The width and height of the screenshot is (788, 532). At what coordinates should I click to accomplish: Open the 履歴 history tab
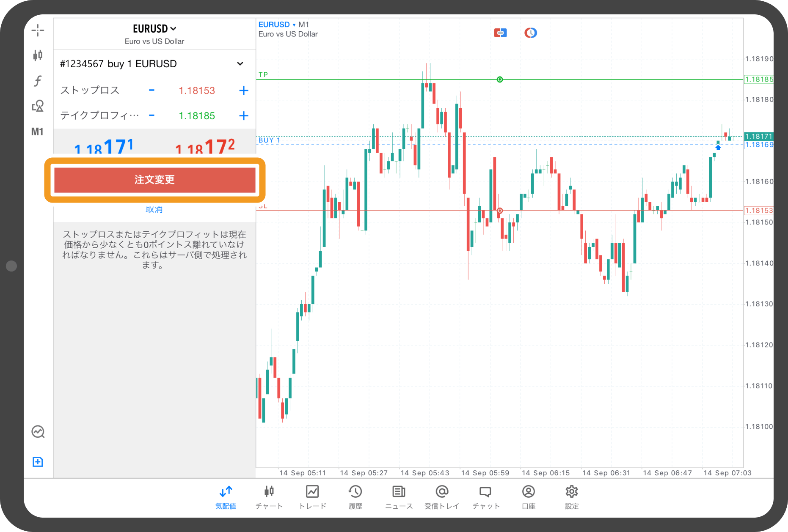[355, 497]
